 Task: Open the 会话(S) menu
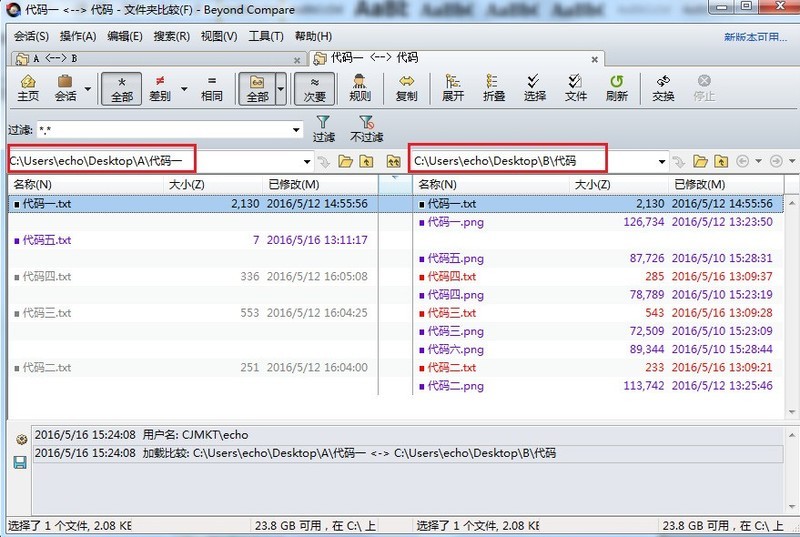click(x=31, y=36)
